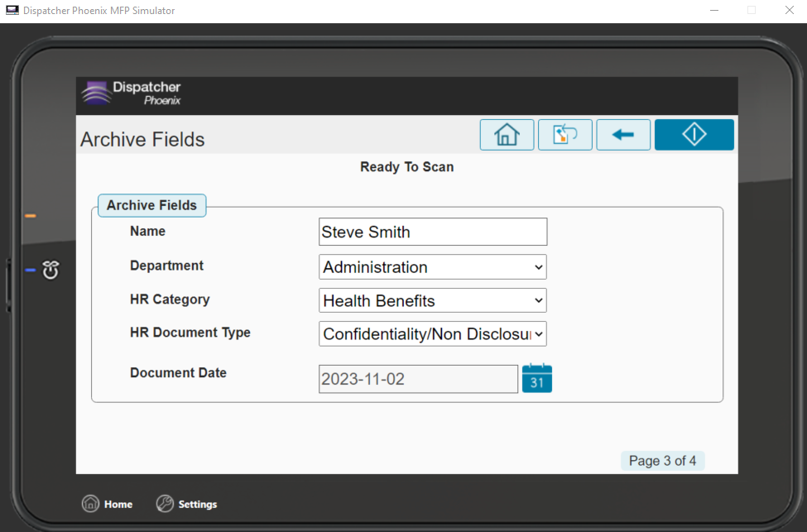
Task: Click the Home icon at device bottom
Action: (x=90, y=504)
